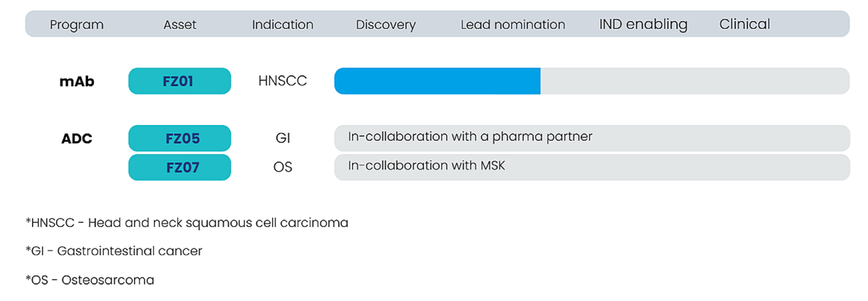868x301 pixels.
Task: Click the Program column header
Action: click(77, 25)
